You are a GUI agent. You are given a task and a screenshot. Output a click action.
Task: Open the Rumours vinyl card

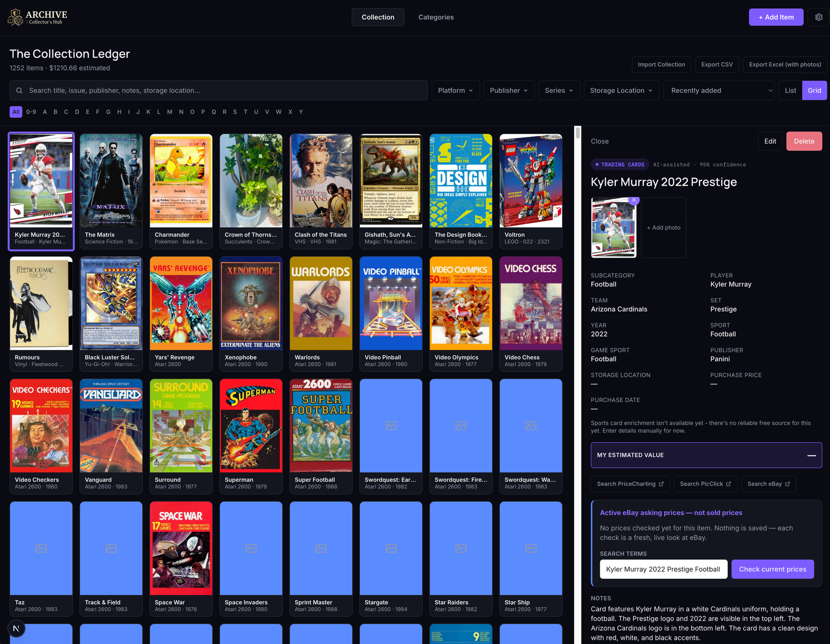point(41,314)
